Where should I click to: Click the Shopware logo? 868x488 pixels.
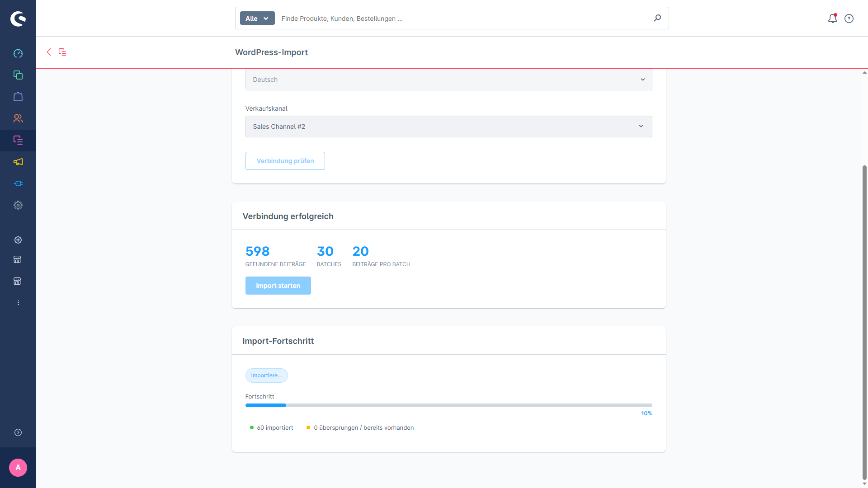[x=18, y=19]
